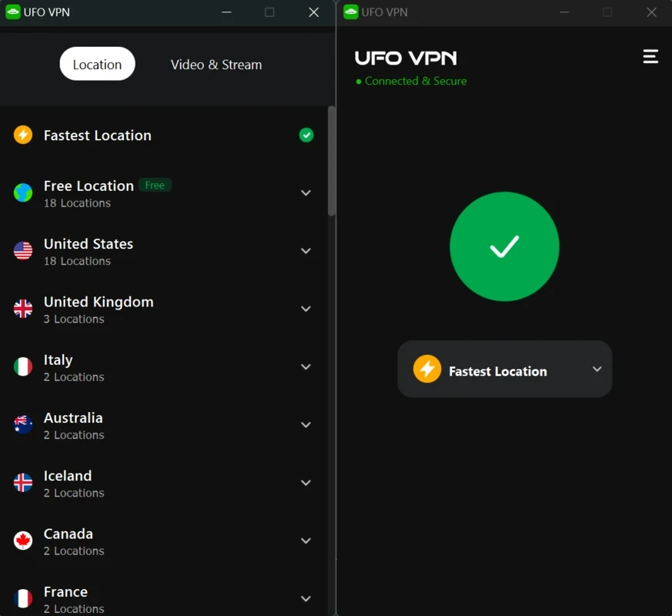Switch to the Video & Stream tab
The width and height of the screenshot is (672, 616).
(216, 65)
